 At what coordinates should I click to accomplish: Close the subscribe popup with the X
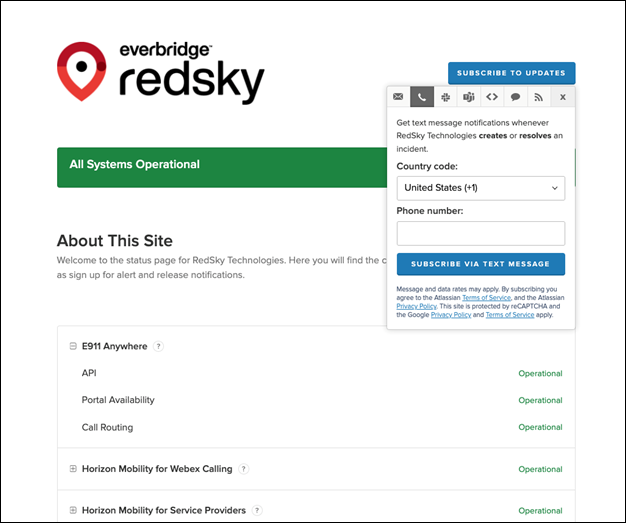(563, 97)
